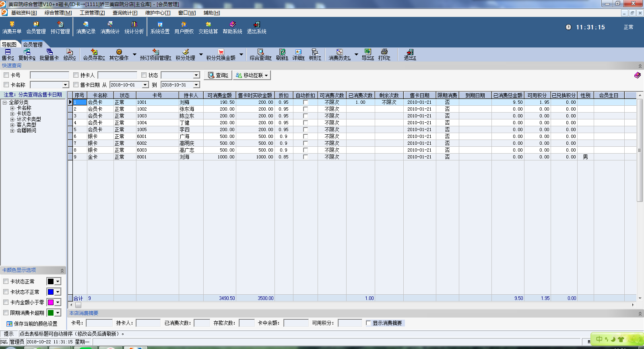The width and height of the screenshot is (644, 349).
Task: Enable the 售卡日期 filter checkbox
Action: [76, 85]
